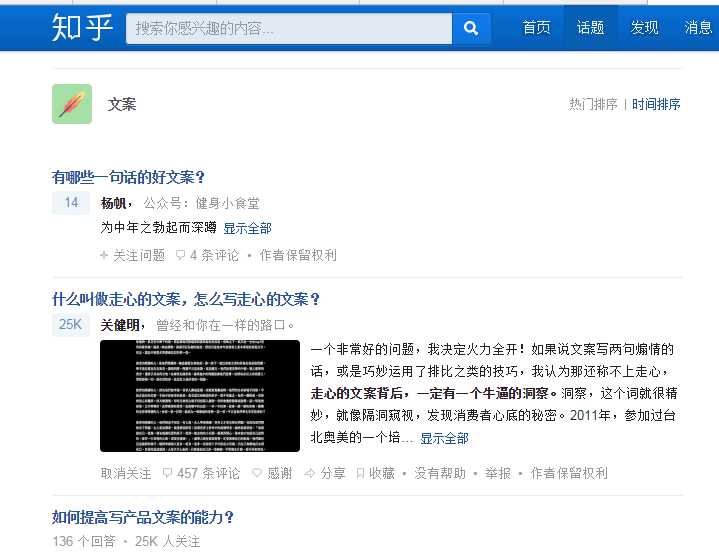This screenshot has height=553, width=719.
Task: Open the 文案 topic title
Action: coord(122,104)
